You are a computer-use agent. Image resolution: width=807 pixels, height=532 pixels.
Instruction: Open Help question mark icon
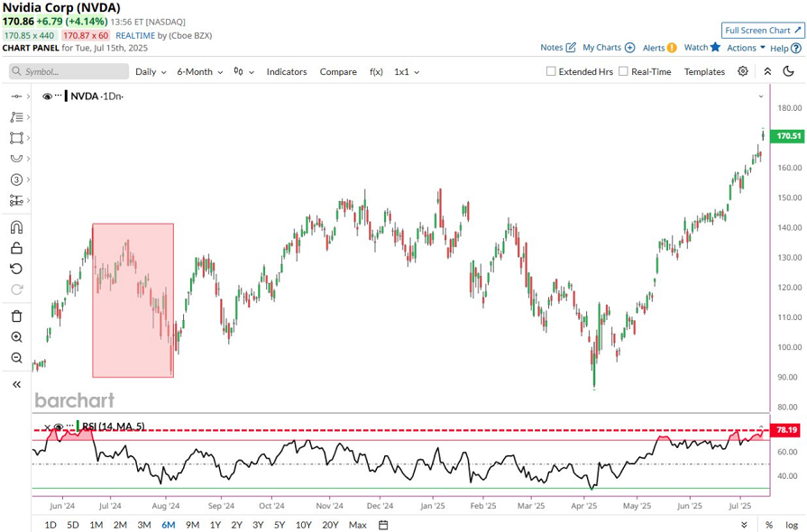click(795, 48)
